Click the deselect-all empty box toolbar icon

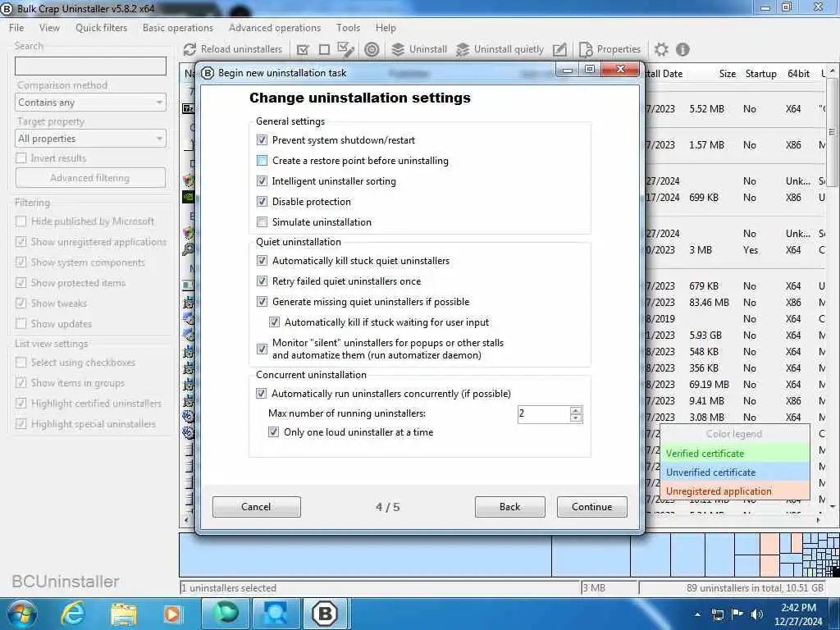point(324,50)
